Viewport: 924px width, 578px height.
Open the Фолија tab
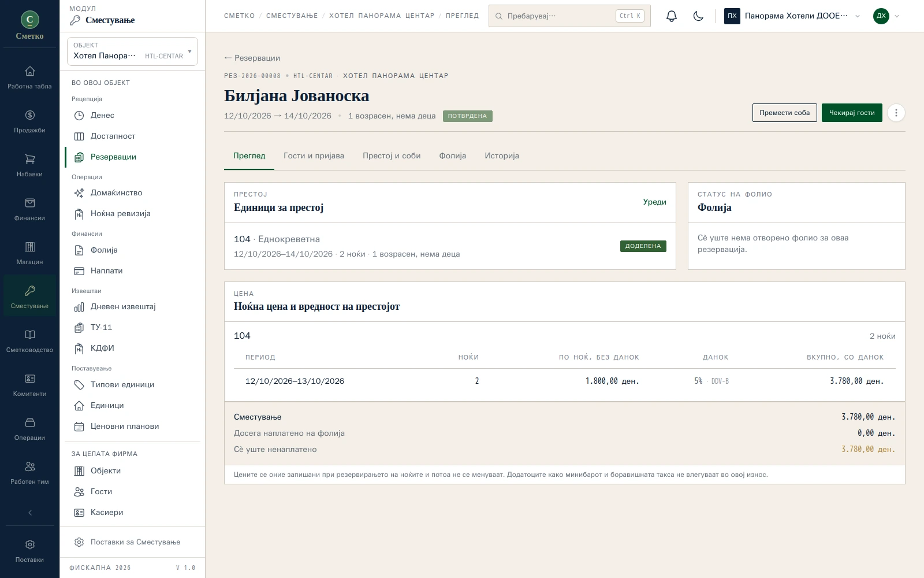tap(452, 156)
